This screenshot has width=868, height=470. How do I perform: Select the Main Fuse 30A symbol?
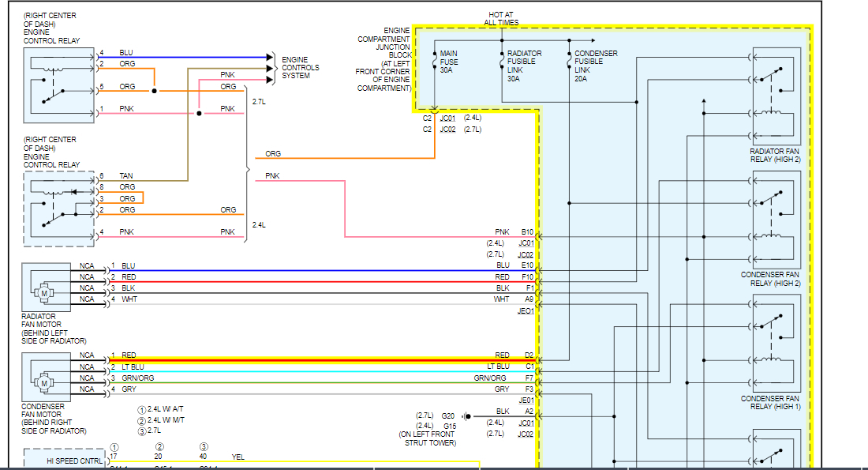pos(434,62)
